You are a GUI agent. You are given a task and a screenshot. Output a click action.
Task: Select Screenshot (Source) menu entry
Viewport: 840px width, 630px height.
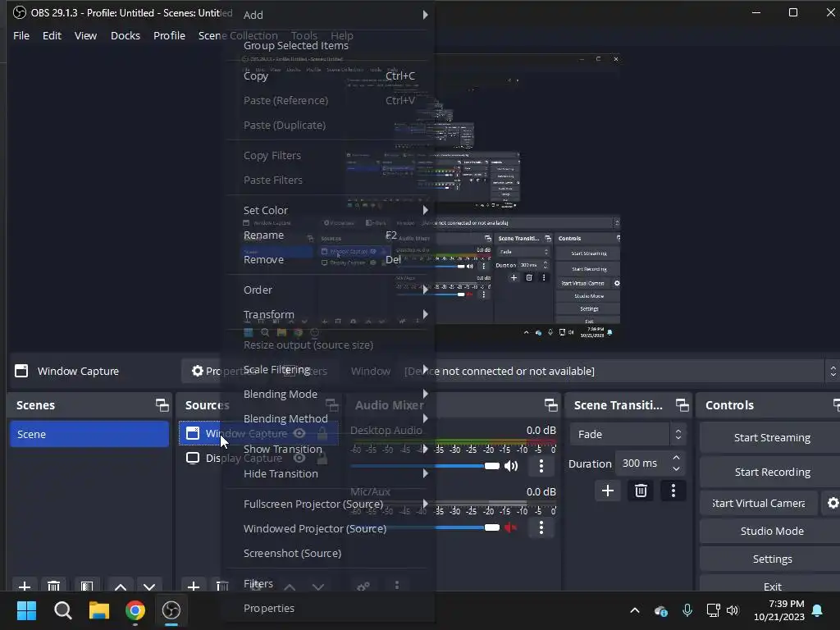pyautogui.click(x=328, y=553)
